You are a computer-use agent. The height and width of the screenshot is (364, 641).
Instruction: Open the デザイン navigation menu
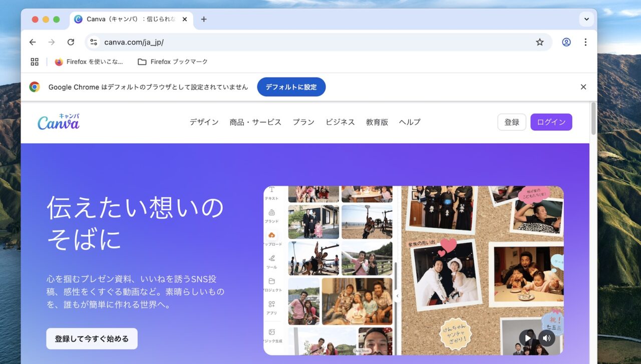(x=204, y=122)
